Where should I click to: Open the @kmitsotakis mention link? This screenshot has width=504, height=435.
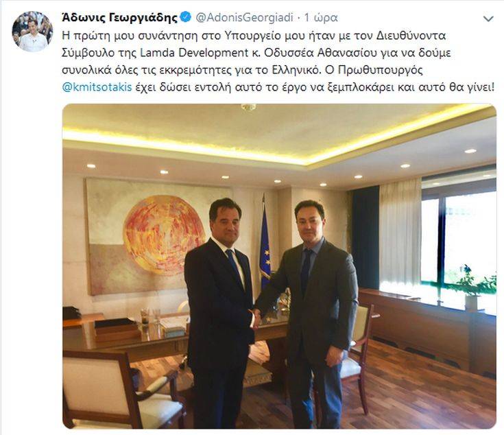coord(97,87)
